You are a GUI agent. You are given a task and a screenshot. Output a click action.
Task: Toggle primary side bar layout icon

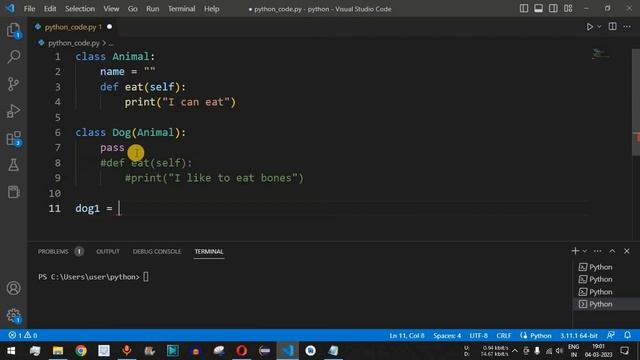coord(524,9)
